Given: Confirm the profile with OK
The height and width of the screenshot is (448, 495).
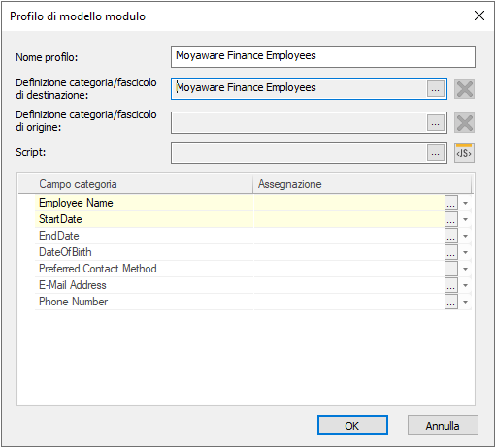Looking at the screenshot, I should tap(352, 426).
